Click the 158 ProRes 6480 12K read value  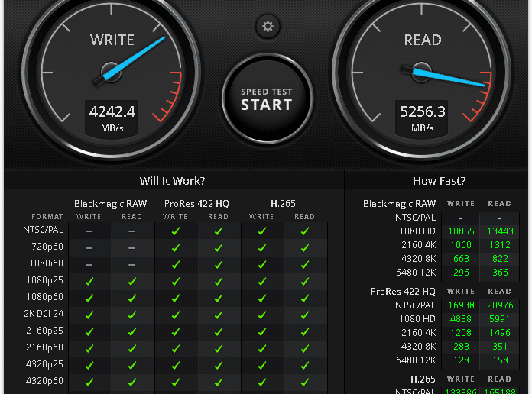coord(500,360)
